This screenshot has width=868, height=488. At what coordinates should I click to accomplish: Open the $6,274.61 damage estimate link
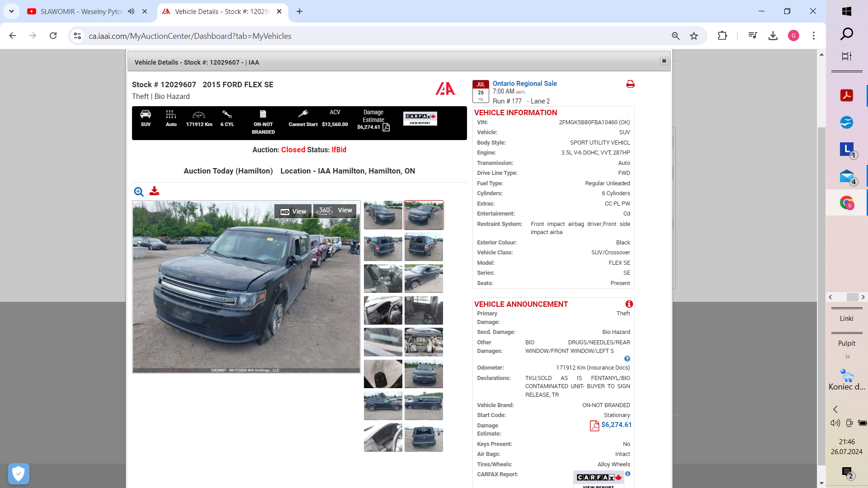coord(616,425)
